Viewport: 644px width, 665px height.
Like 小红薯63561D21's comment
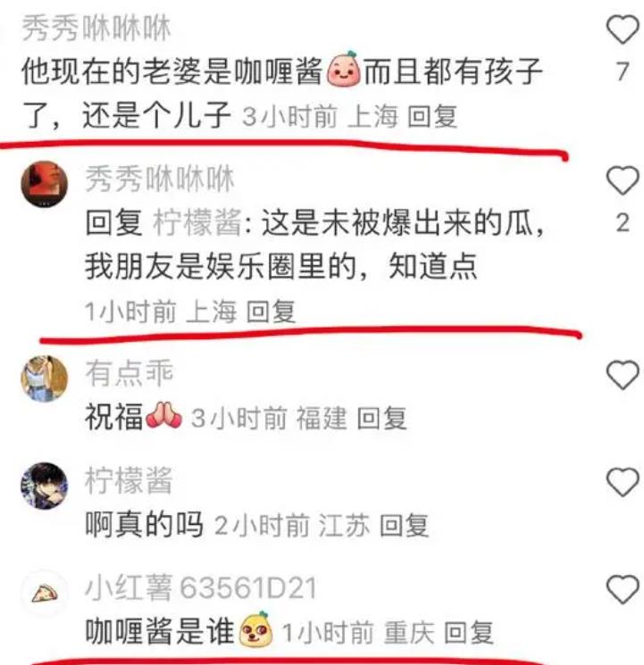[623, 589]
